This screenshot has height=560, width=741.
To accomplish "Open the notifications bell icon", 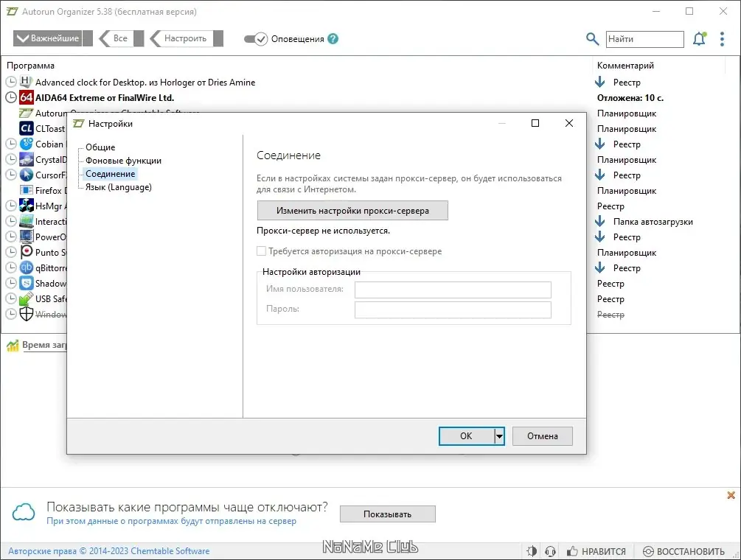I will click(x=700, y=39).
